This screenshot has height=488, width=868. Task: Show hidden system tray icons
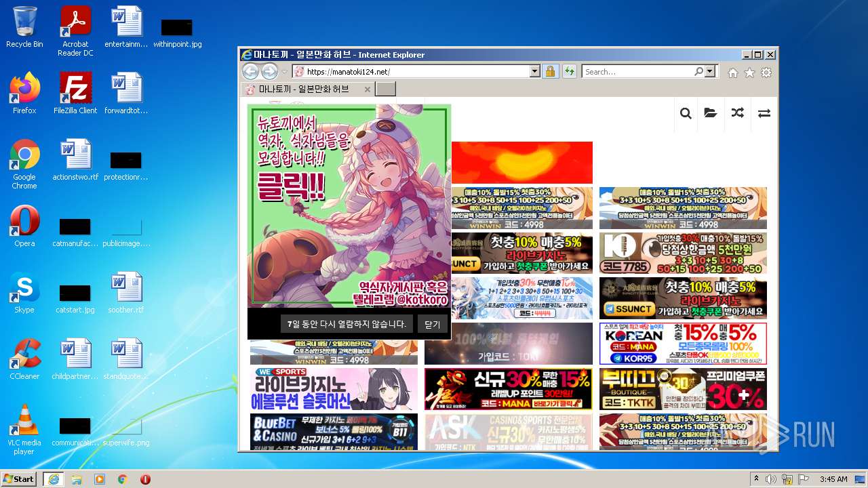(756, 479)
